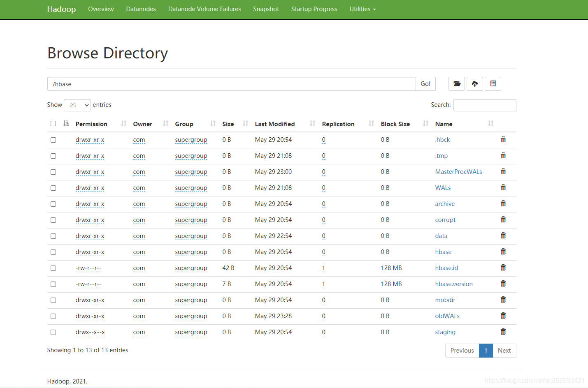Click owner com in .hbck row
The height and width of the screenshot is (388, 588).
coord(139,140)
